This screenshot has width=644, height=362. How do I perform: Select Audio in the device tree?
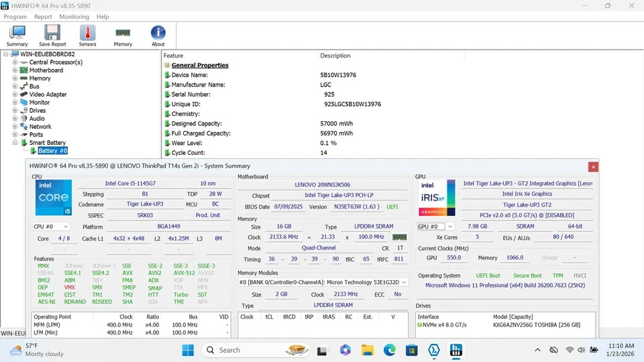point(37,119)
